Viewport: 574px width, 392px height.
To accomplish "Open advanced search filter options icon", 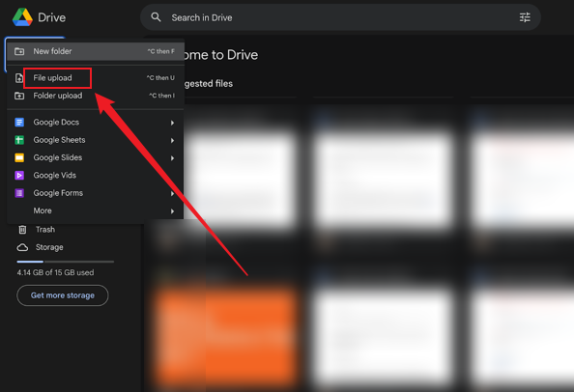I will point(525,17).
